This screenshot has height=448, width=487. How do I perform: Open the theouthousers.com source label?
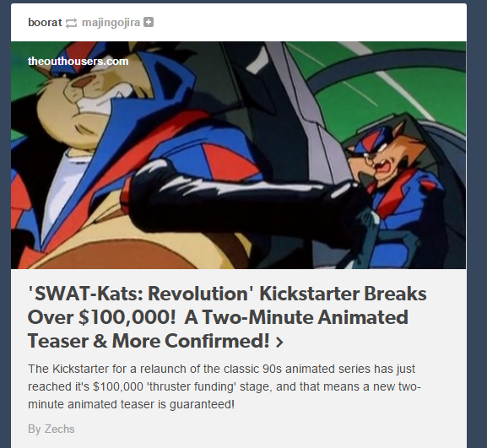[78, 61]
